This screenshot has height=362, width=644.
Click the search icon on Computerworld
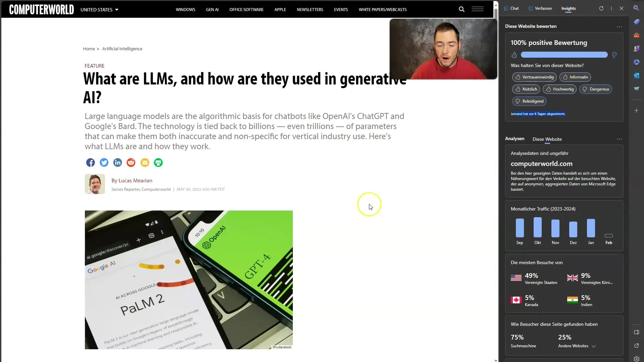tap(461, 9)
